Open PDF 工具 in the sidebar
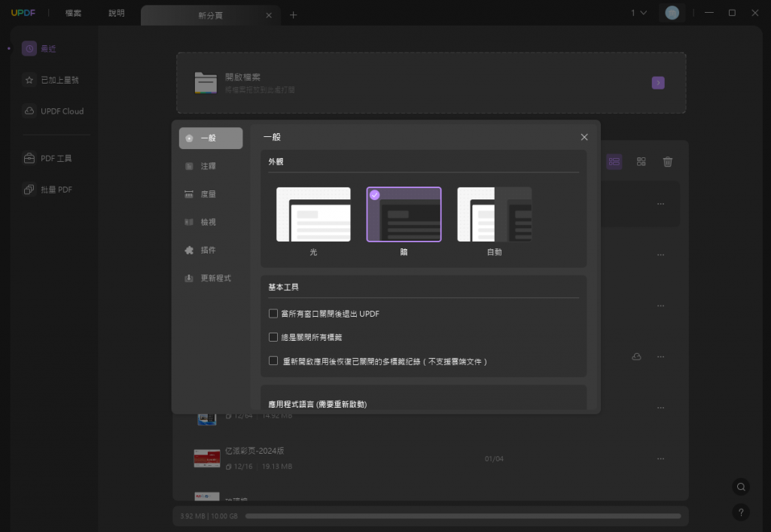This screenshot has width=771, height=532. click(48, 158)
